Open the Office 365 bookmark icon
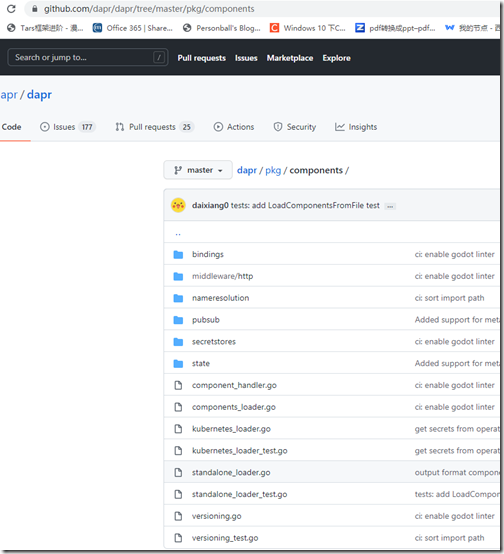Screen dimensions: 504x554 tap(97, 28)
